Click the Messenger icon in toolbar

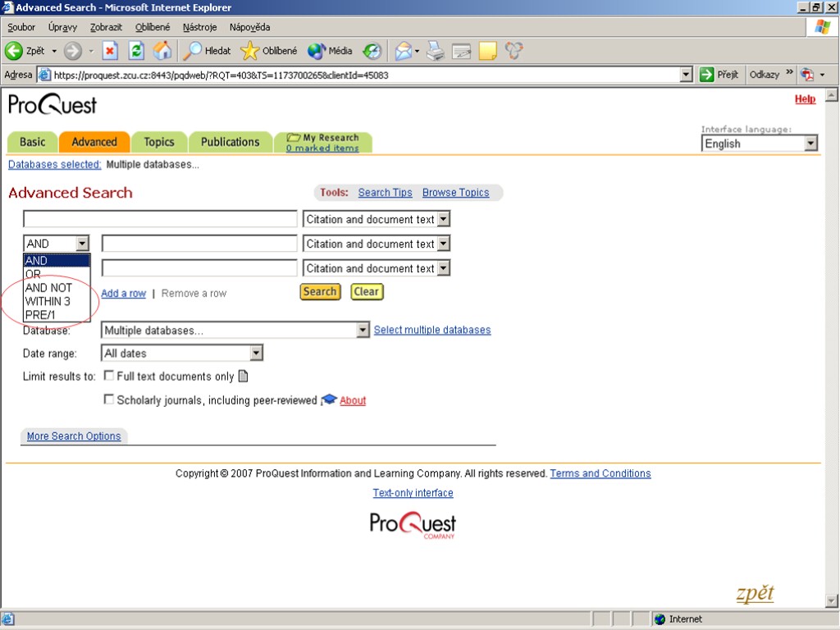click(x=514, y=51)
